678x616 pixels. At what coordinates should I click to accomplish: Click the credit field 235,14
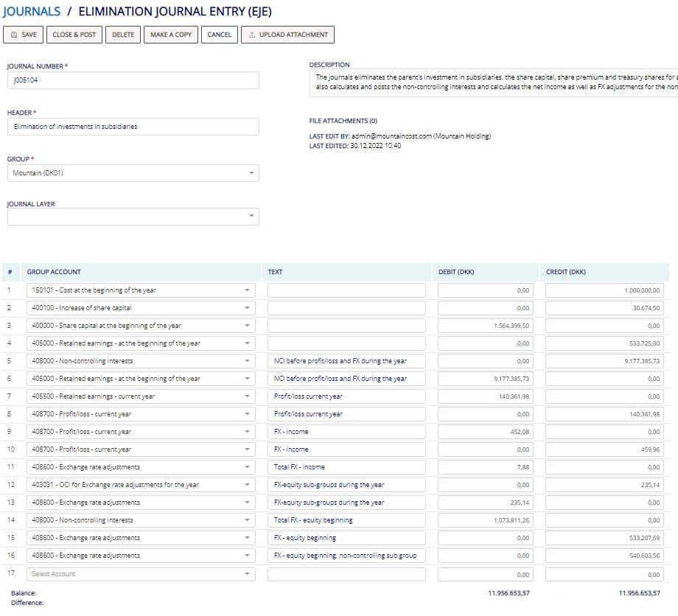pyautogui.click(x=604, y=485)
